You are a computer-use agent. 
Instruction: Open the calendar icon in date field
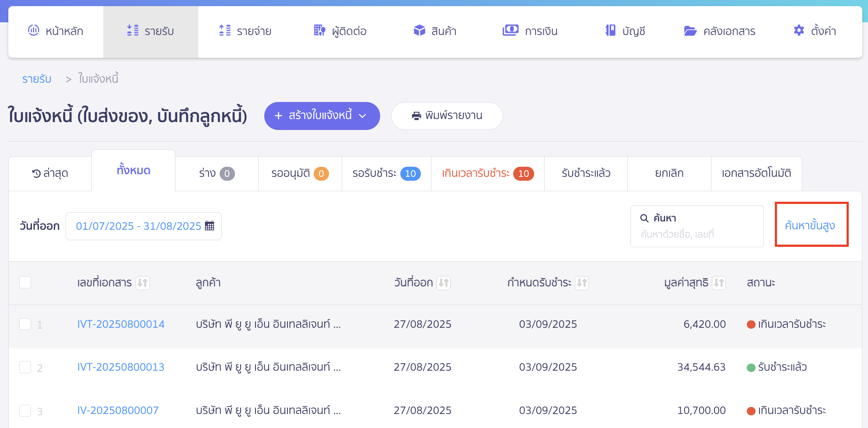pos(210,225)
